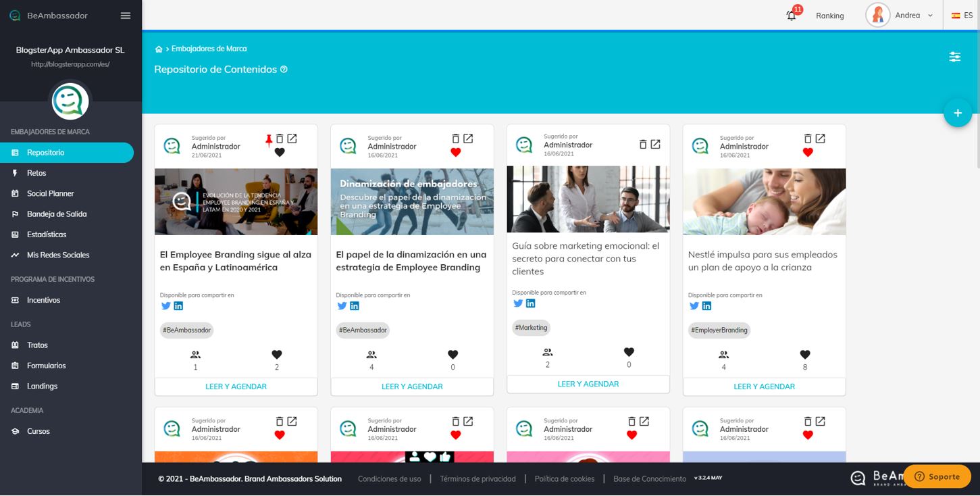Open the external link icon on Dinamización card
Screen dimensions: 980x496
[468, 138]
